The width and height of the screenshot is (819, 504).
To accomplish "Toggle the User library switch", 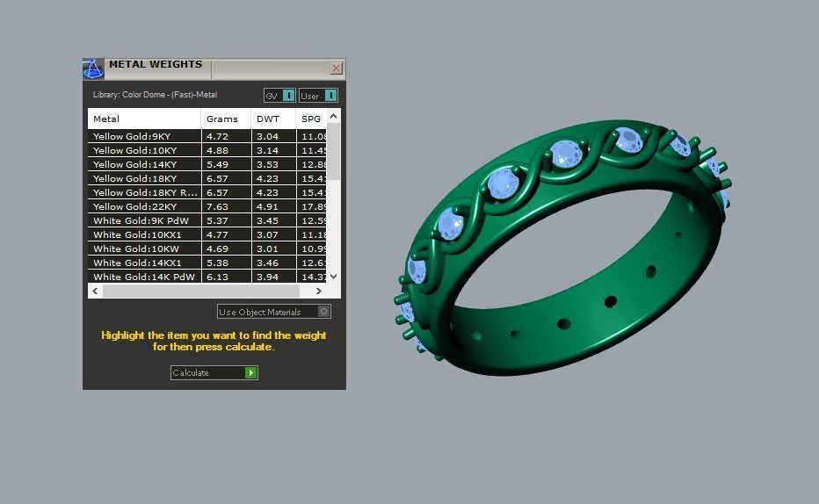I will (319, 96).
